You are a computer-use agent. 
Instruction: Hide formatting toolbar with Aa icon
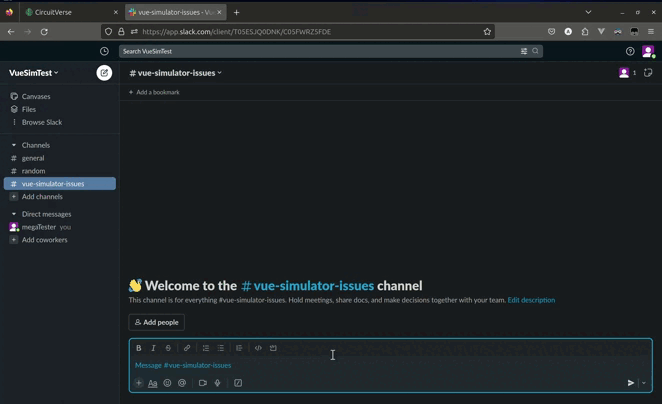pyautogui.click(x=153, y=383)
